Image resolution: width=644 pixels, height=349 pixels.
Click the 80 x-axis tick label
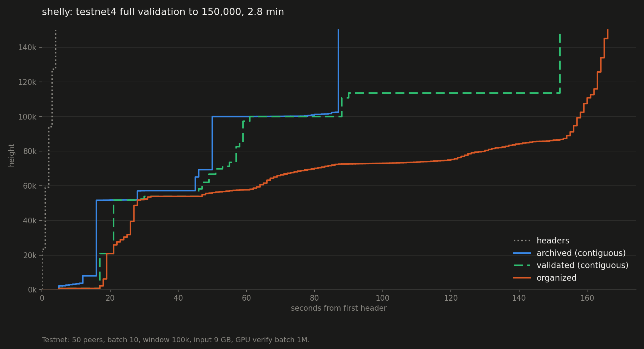(314, 298)
